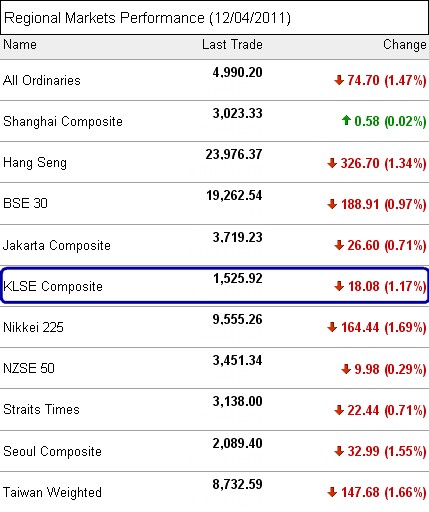429x512 pixels.
Task: Click the red down arrow beside 326.70
Action: (332, 163)
